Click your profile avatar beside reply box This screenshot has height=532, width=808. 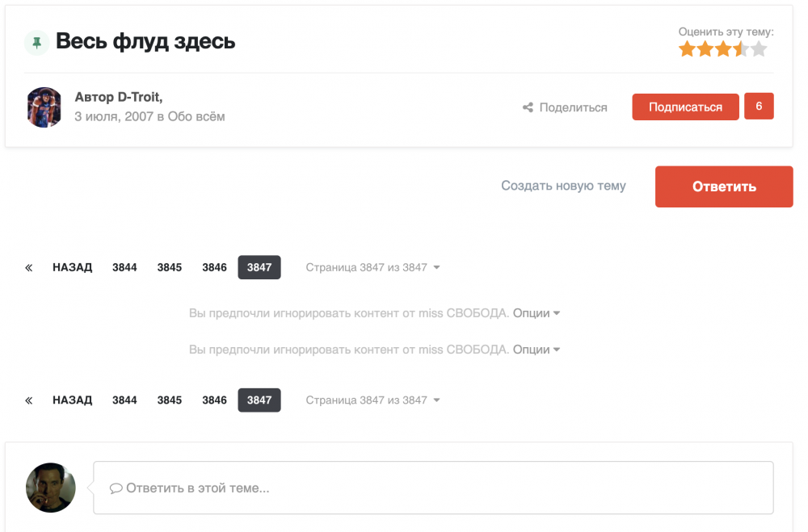pos(51,488)
